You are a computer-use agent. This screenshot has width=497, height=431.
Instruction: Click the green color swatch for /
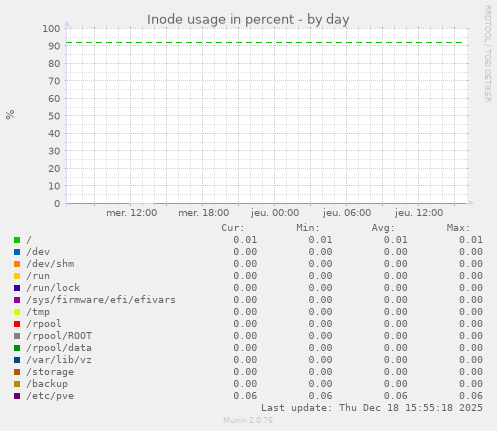(x=17, y=240)
